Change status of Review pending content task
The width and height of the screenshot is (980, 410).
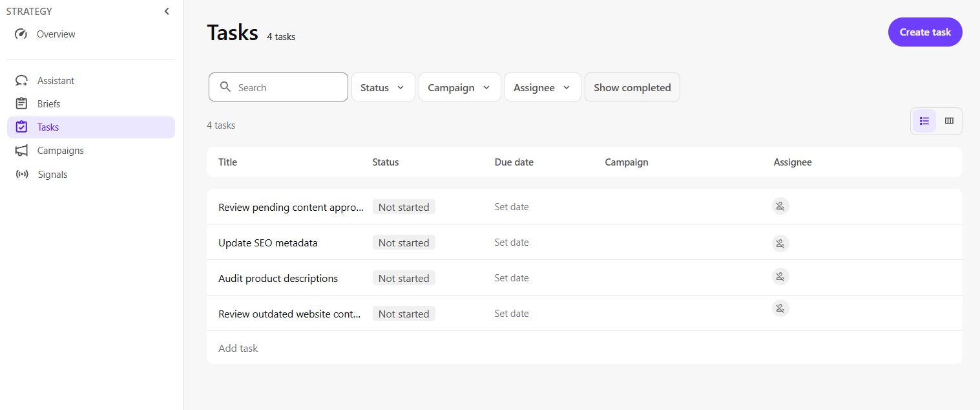coord(404,207)
